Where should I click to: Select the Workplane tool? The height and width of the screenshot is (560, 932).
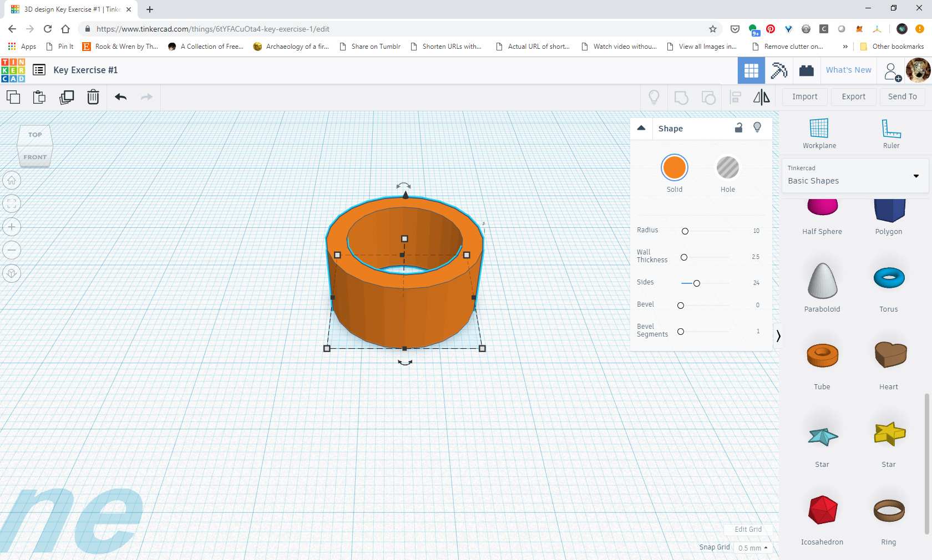pyautogui.click(x=819, y=134)
